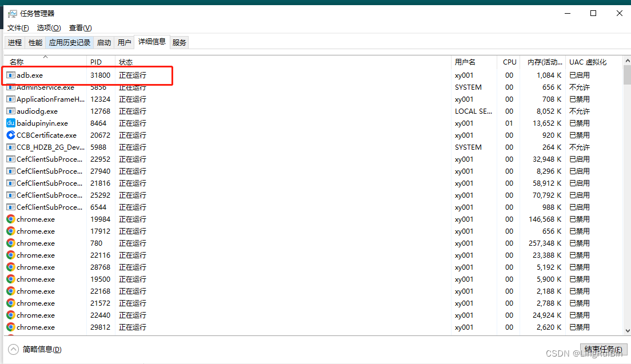Minimize the Task Manager window
631x364 pixels.
pyautogui.click(x=568, y=13)
